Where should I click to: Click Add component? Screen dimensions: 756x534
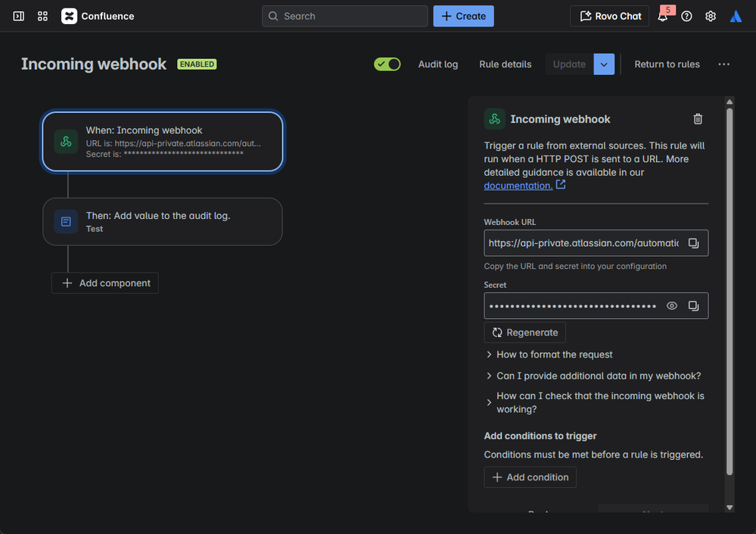tap(105, 283)
